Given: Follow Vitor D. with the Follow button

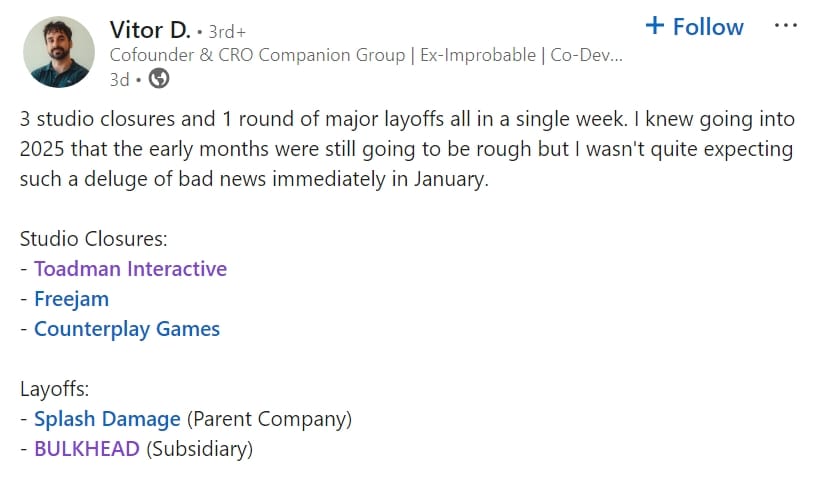Looking at the screenshot, I should point(707,27).
